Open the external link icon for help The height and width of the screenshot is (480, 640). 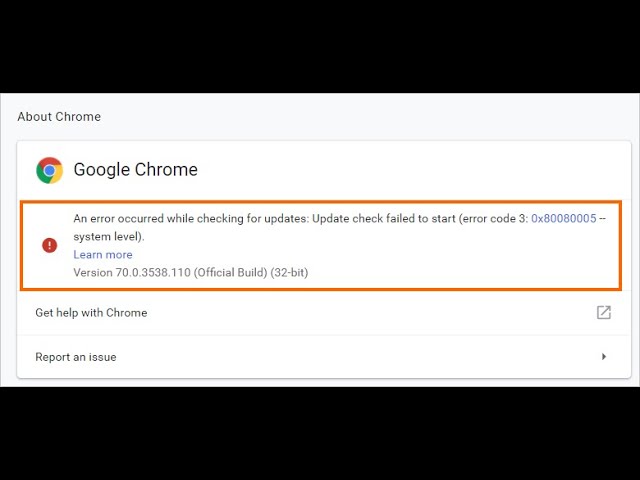(x=604, y=312)
